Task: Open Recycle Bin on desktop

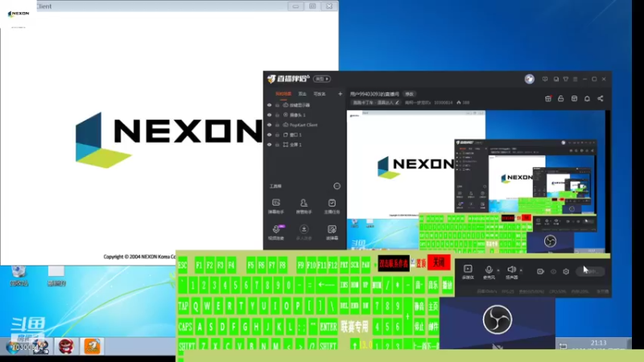Action: click(19, 275)
